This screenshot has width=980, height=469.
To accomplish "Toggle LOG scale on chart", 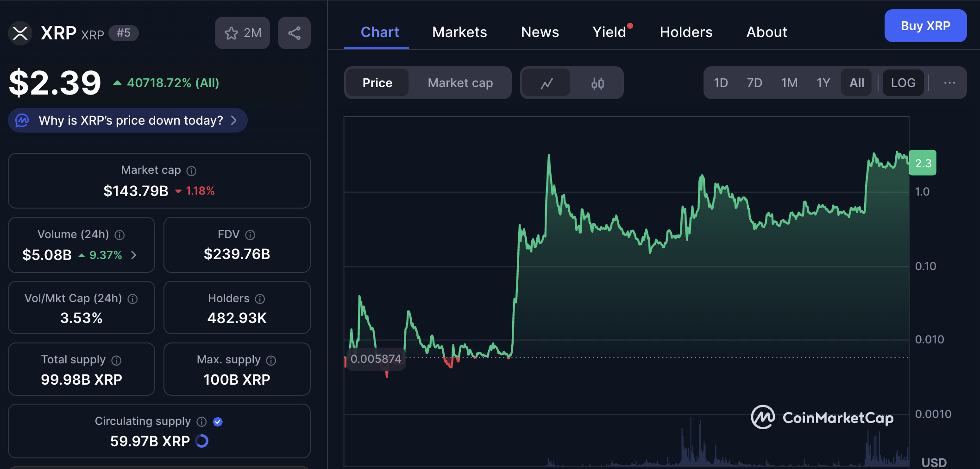I will click(903, 83).
